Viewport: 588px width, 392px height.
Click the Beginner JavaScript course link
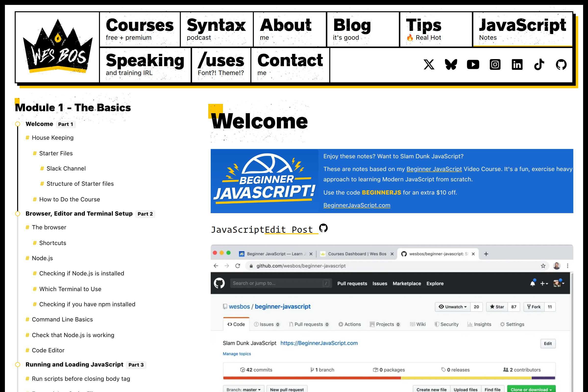click(434, 169)
